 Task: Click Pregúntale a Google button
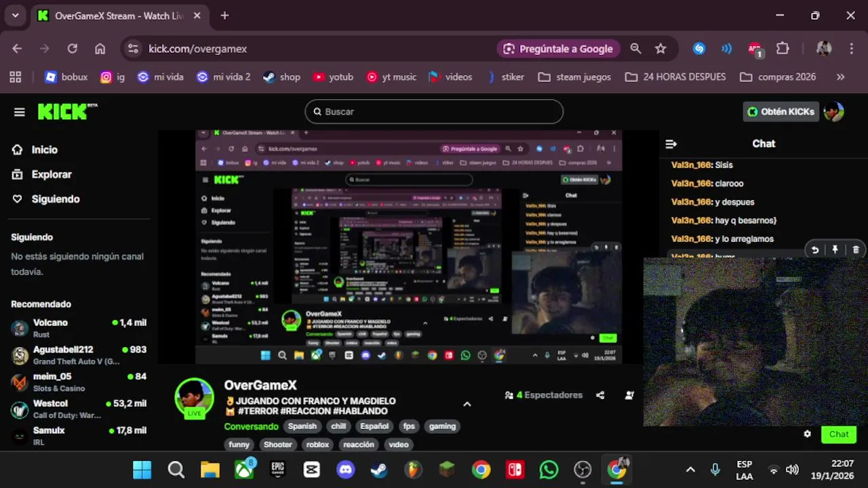pos(558,49)
